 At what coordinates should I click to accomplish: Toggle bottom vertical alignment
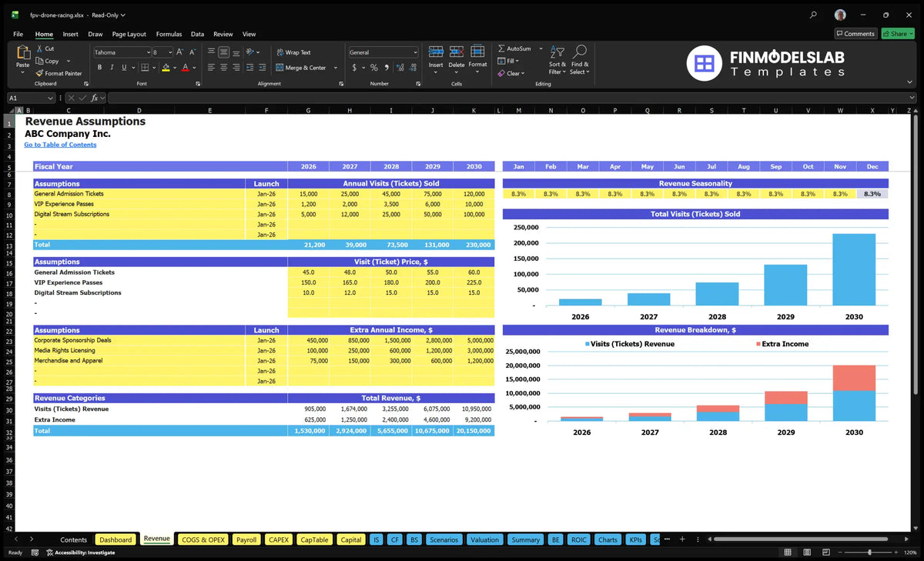click(x=236, y=52)
